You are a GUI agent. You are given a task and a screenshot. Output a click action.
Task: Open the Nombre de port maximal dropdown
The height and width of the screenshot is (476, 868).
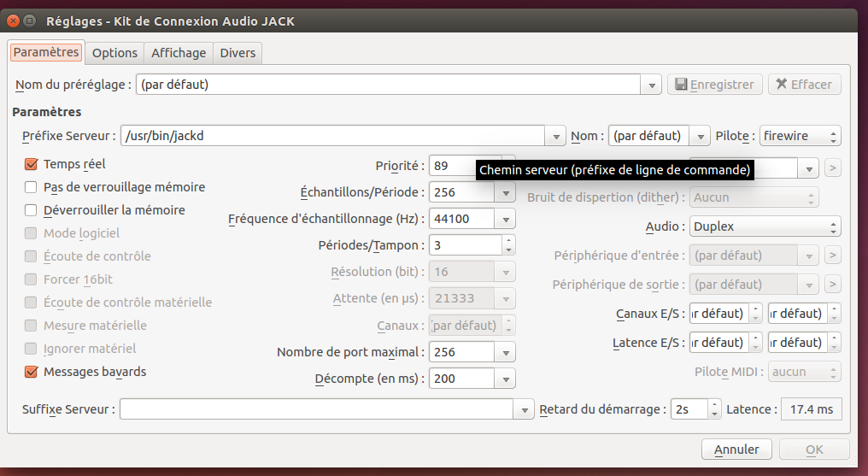click(506, 353)
